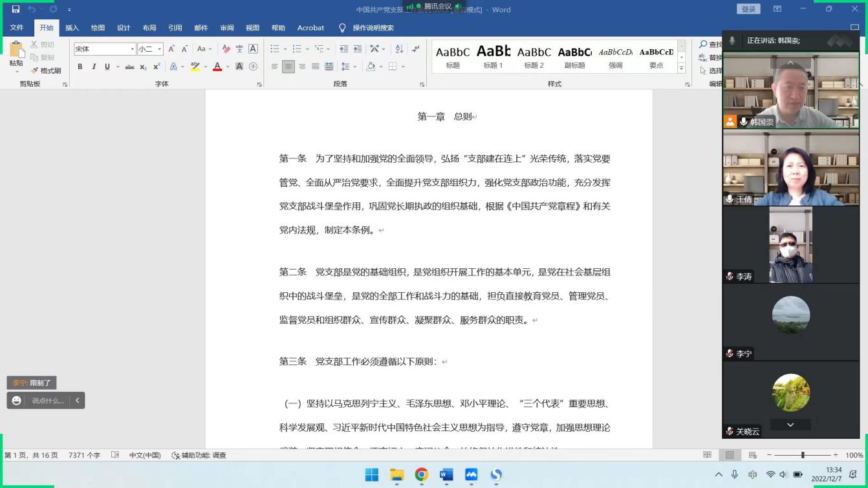Click the strikethrough abc icon
Image resolution: width=868 pixels, height=488 pixels.
tap(129, 67)
